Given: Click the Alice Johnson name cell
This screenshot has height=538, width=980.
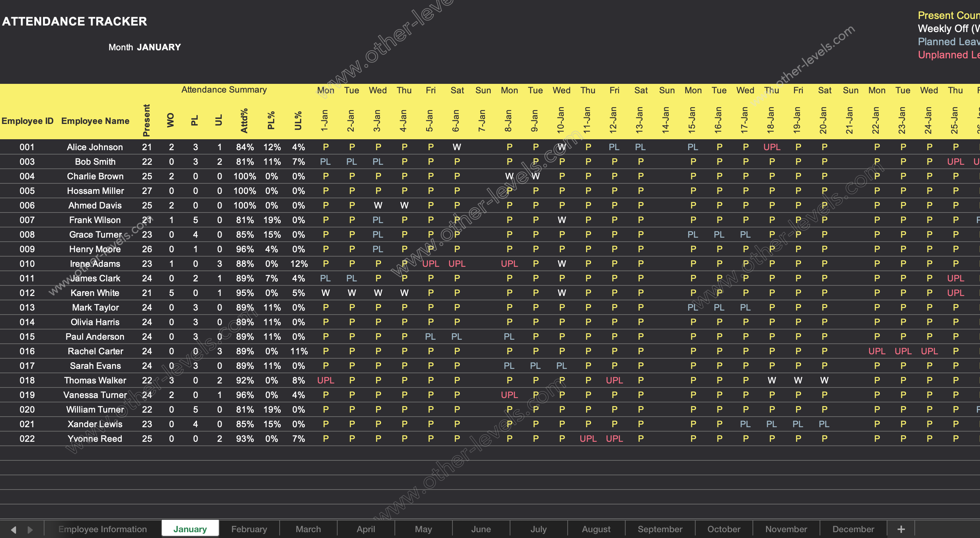Looking at the screenshot, I should click(x=95, y=147).
